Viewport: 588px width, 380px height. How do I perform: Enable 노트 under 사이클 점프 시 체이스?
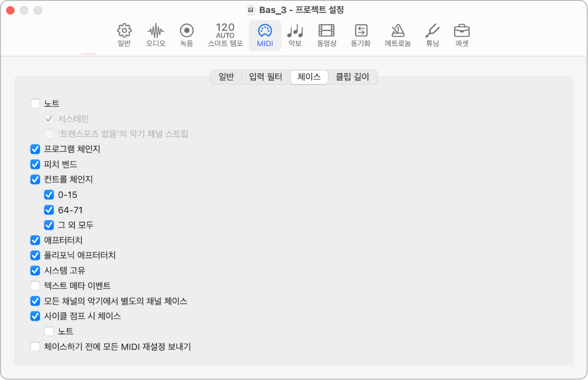(x=49, y=331)
